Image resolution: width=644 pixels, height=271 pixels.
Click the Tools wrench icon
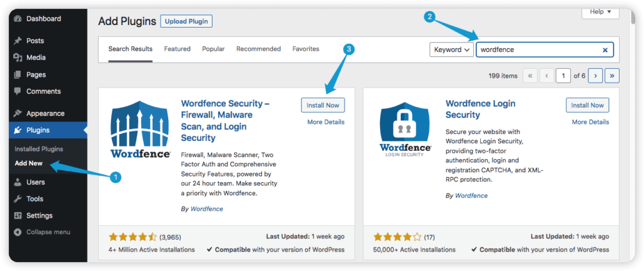(18, 199)
